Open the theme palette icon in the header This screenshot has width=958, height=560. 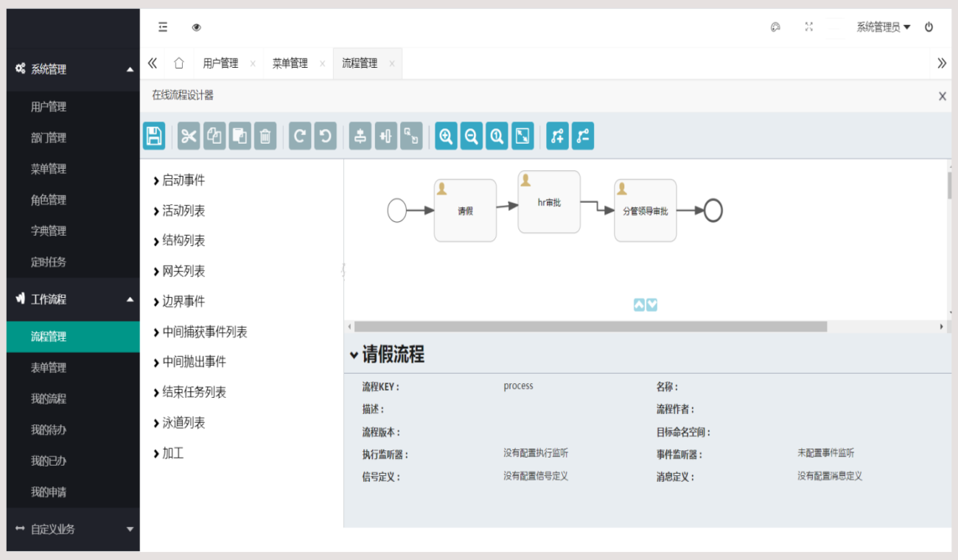775,27
